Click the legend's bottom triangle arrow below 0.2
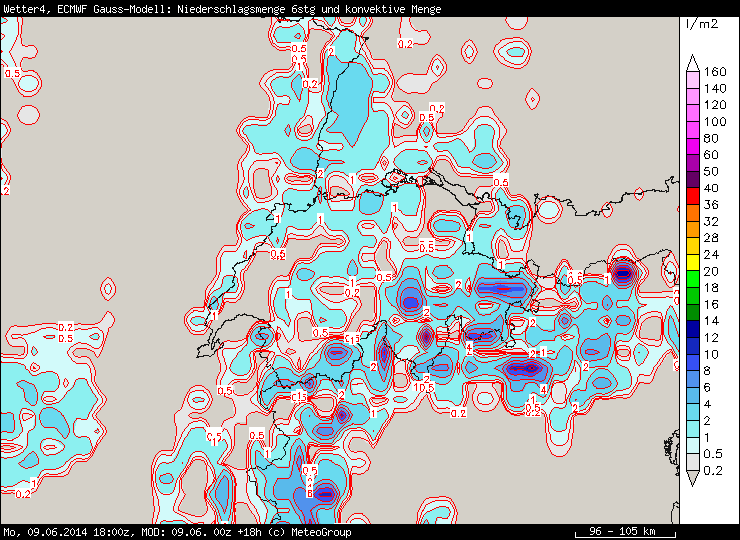Viewport: 740px width, 540px height. tap(693, 480)
